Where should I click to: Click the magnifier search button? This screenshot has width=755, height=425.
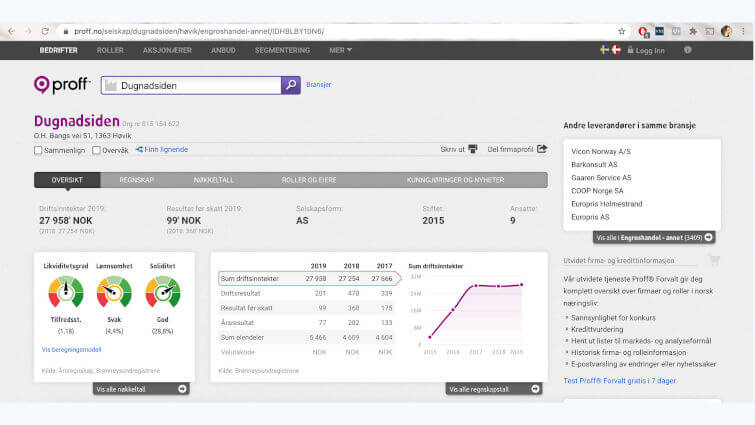click(x=291, y=85)
